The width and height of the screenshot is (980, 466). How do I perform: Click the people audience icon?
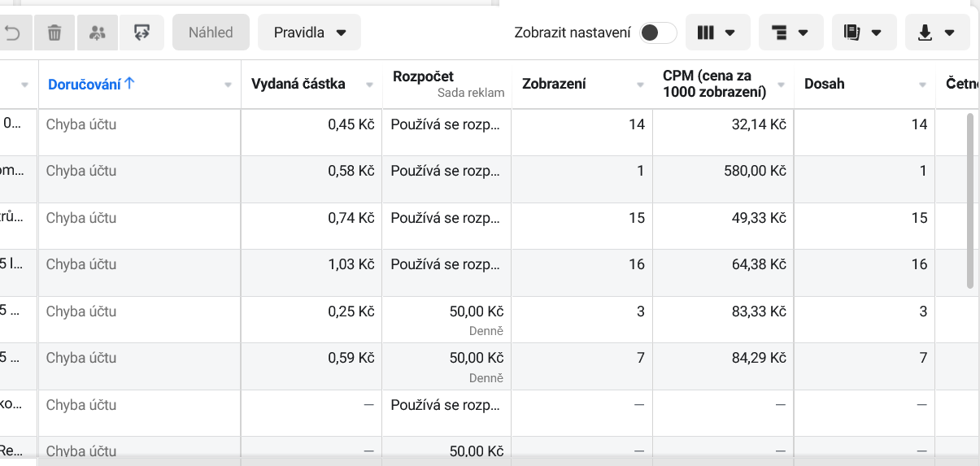(98, 33)
